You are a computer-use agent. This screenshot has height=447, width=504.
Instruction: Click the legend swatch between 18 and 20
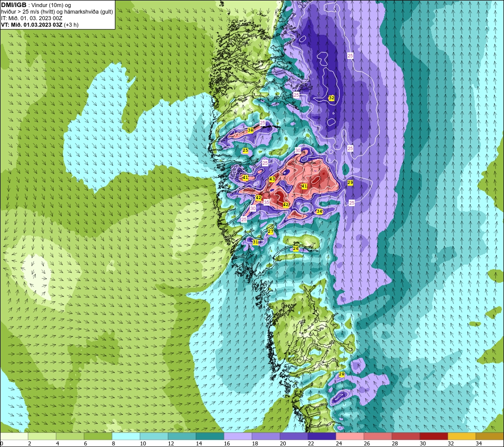[x=266, y=436]
